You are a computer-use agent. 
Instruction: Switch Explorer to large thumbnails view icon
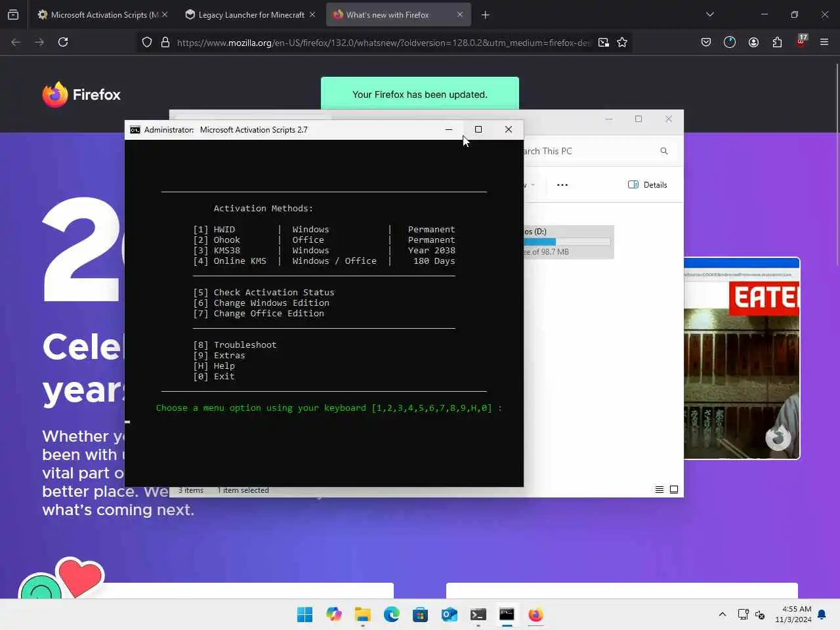click(674, 490)
